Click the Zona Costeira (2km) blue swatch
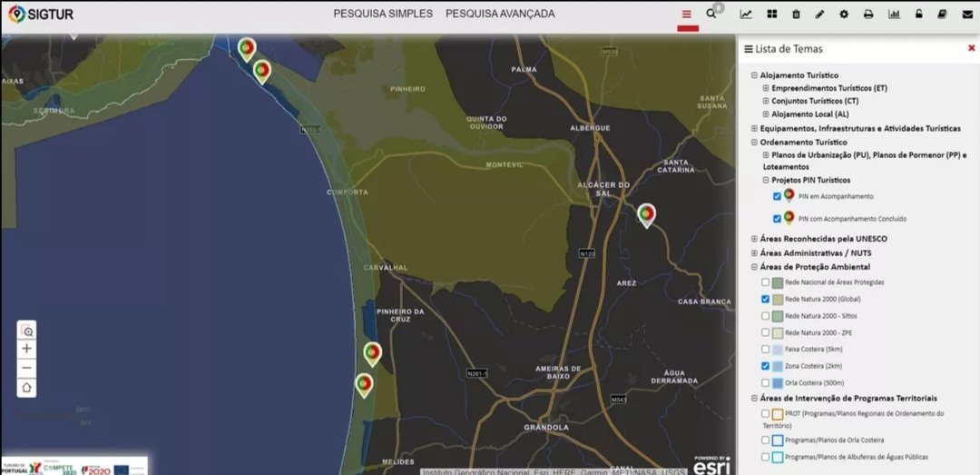980x475 pixels. click(x=778, y=366)
